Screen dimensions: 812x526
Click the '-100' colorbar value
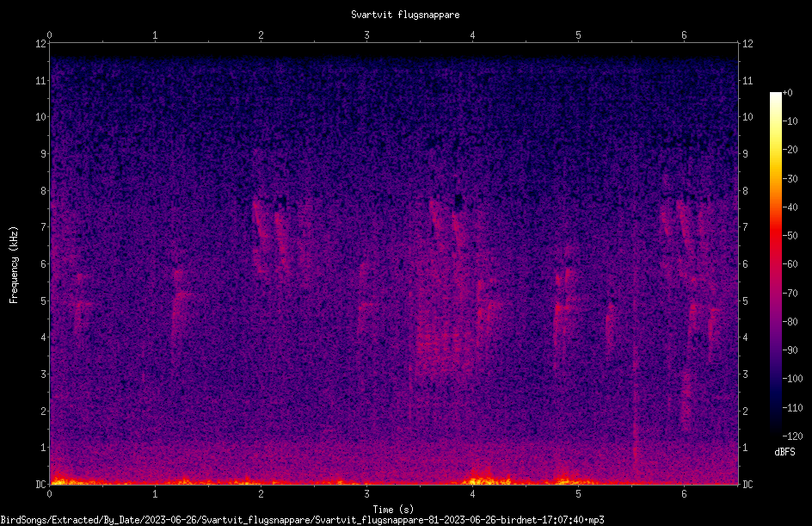(x=792, y=378)
